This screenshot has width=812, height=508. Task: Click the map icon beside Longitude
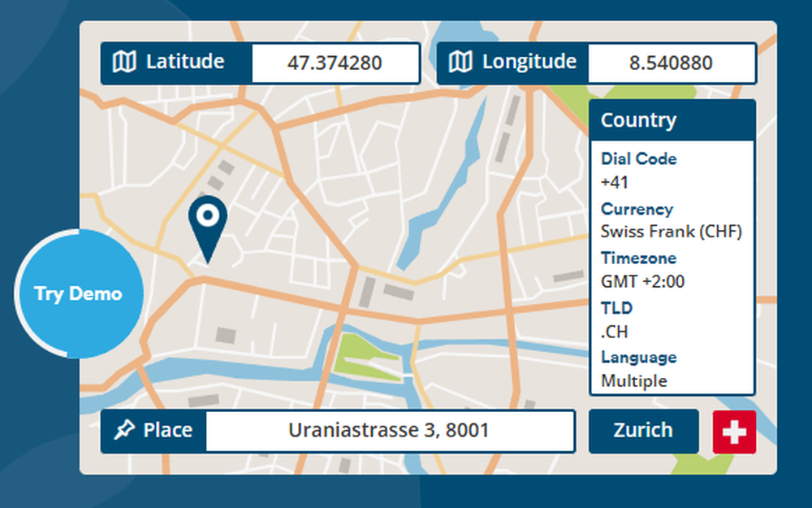461,61
